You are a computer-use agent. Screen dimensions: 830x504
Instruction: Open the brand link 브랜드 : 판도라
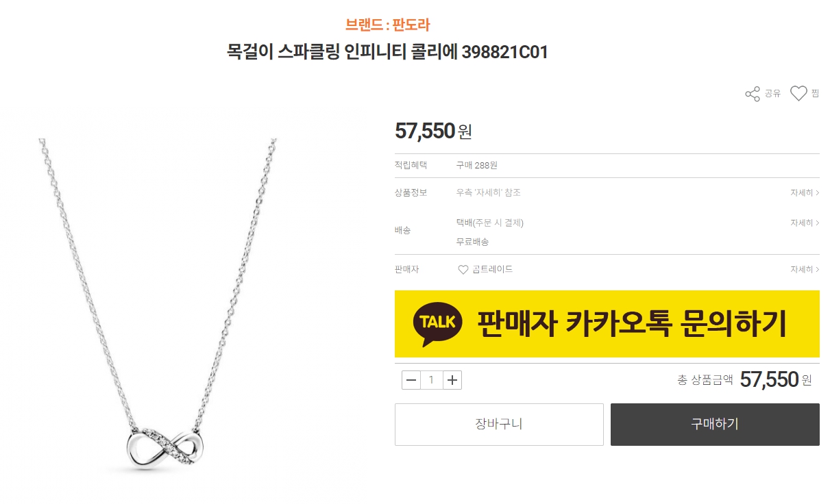388,25
